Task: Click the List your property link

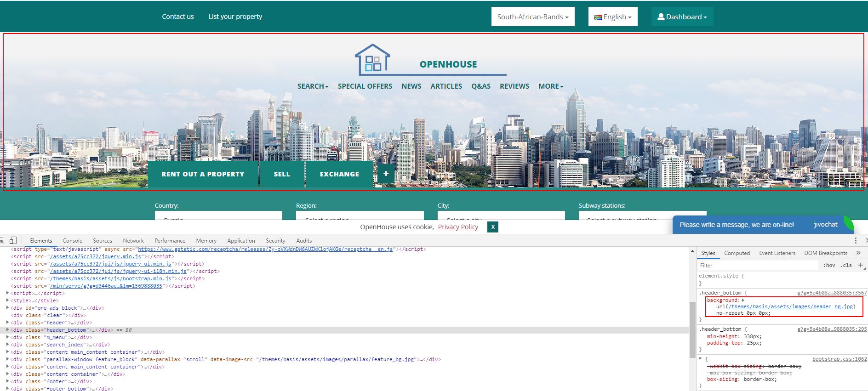Action: tap(235, 17)
